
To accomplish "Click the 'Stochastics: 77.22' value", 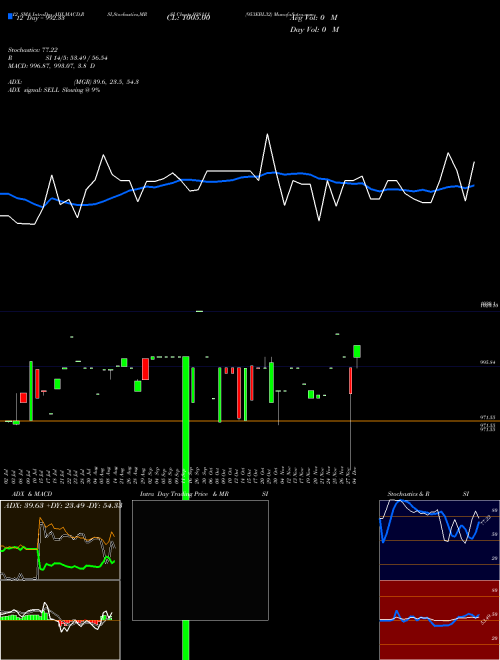I will (x=33, y=50).
